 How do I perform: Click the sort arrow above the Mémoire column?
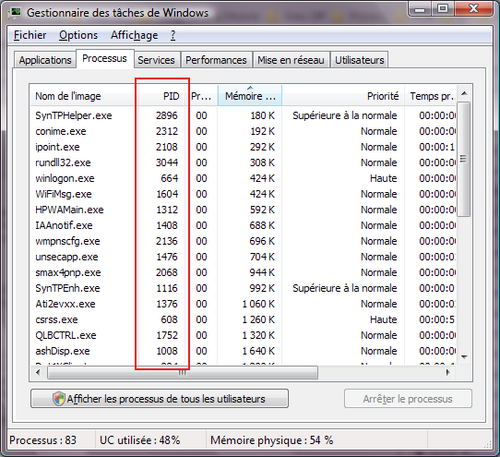pos(250,88)
